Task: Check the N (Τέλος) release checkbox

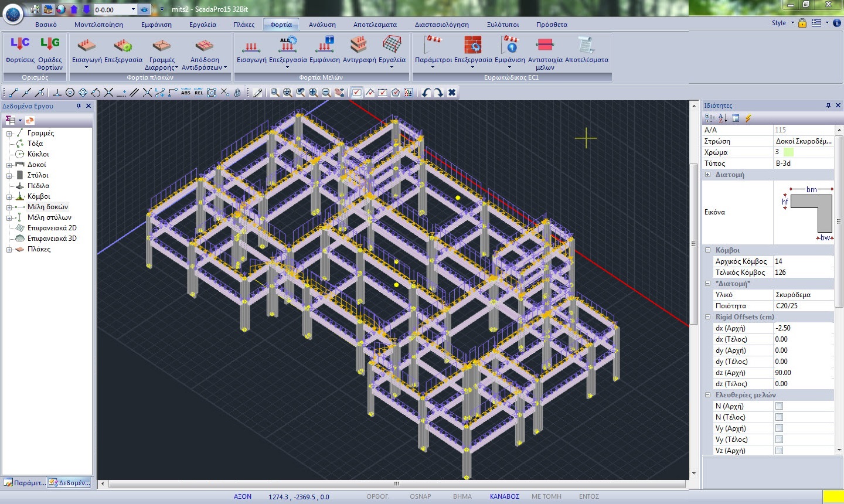Action: click(779, 417)
